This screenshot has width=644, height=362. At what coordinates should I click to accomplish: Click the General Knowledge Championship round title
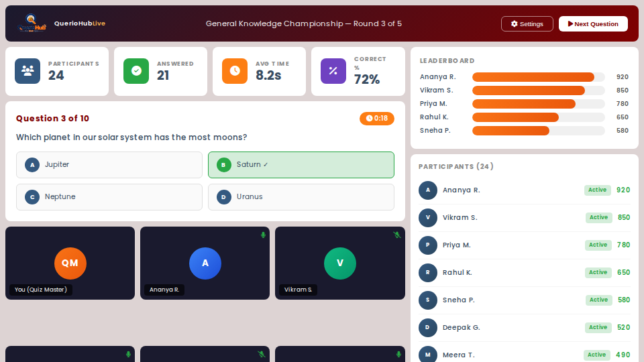point(303,24)
